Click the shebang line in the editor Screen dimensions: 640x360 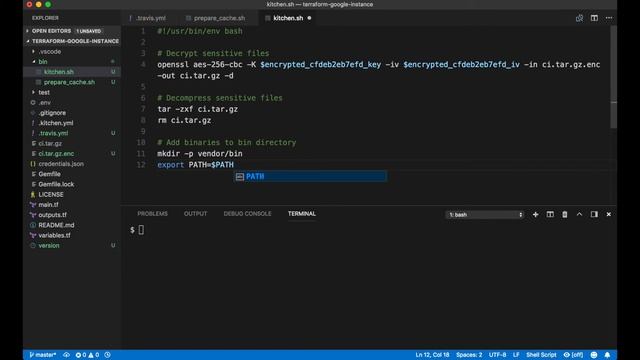[200, 31]
